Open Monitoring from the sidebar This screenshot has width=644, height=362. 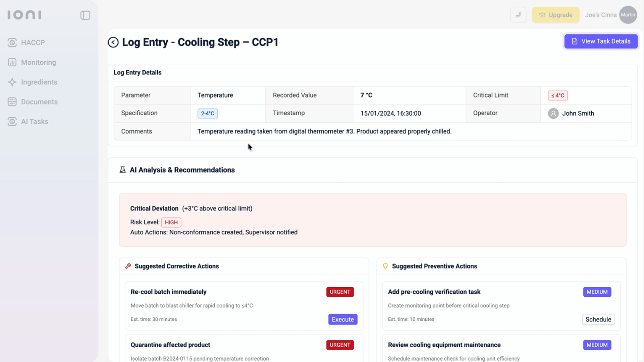coord(38,62)
